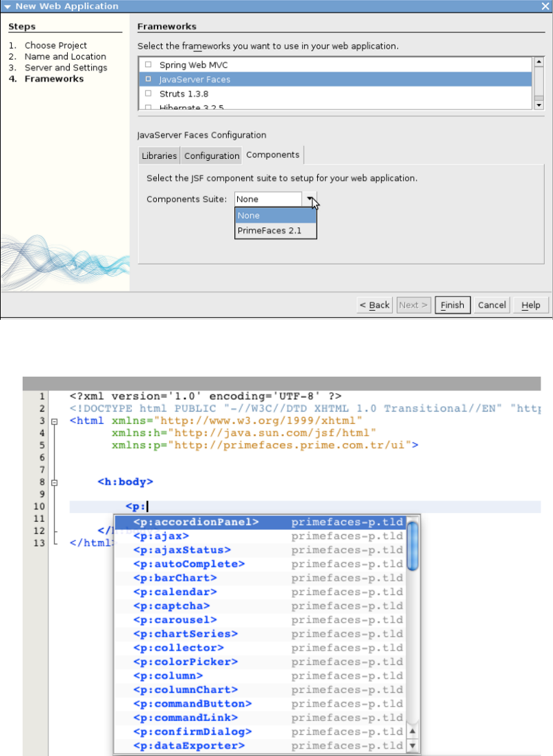This screenshot has height=756, width=553.
Task: Select p:chartSeries completion item
Action: point(260,634)
